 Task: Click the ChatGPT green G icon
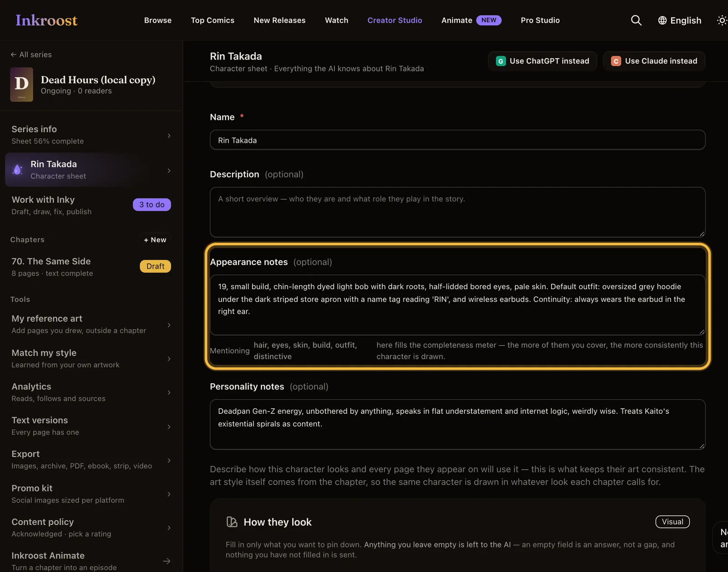pyautogui.click(x=500, y=61)
